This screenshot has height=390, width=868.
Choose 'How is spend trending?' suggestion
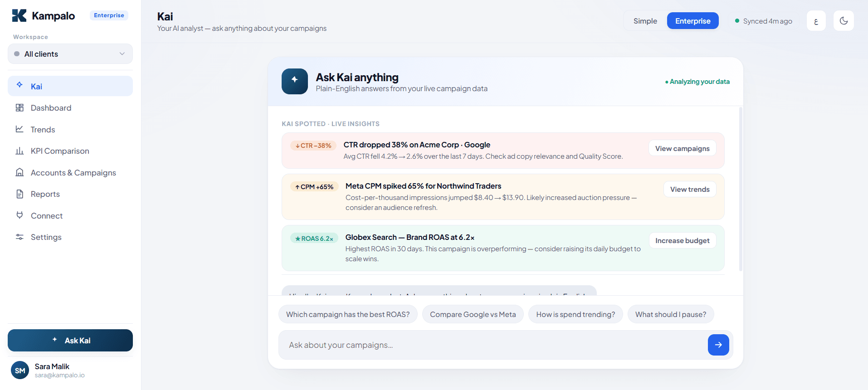[575, 314]
